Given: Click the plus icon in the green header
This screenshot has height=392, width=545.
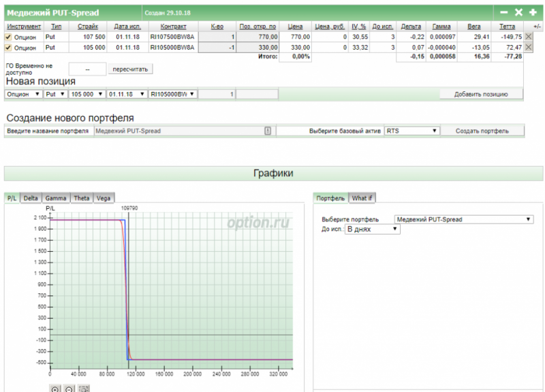Looking at the screenshot, I should click(533, 12).
